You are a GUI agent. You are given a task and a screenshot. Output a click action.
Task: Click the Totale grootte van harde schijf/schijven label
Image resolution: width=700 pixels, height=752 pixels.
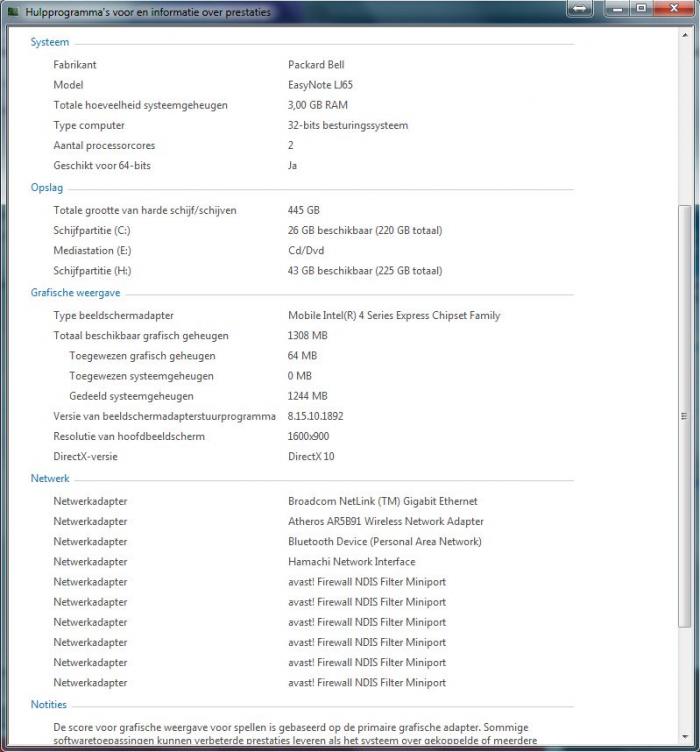tap(145, 210)
